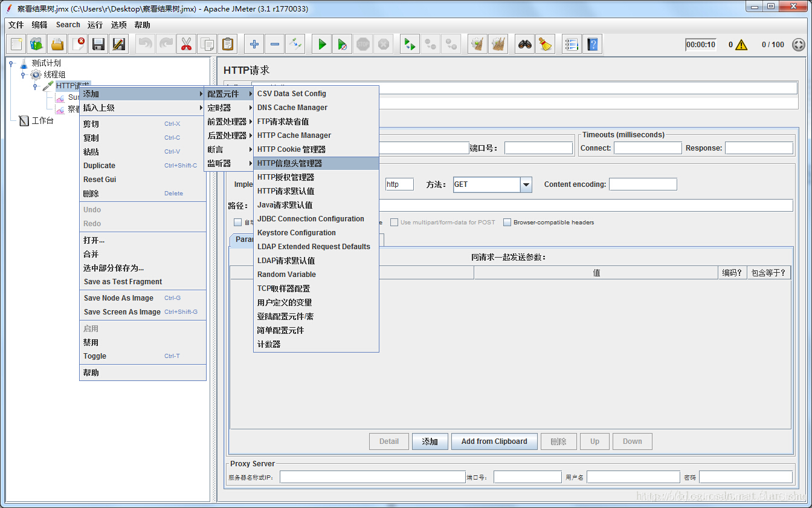Toggle Browser-compatible headers checkbox
812x508 pixels.
point(507,222)
